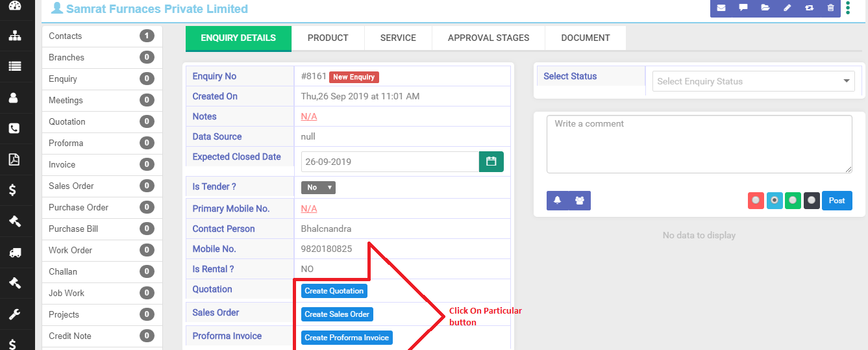Click the Expected Closed Date field 26-09-2019
This screenshot has width=868, height=350.
(390, 162)
